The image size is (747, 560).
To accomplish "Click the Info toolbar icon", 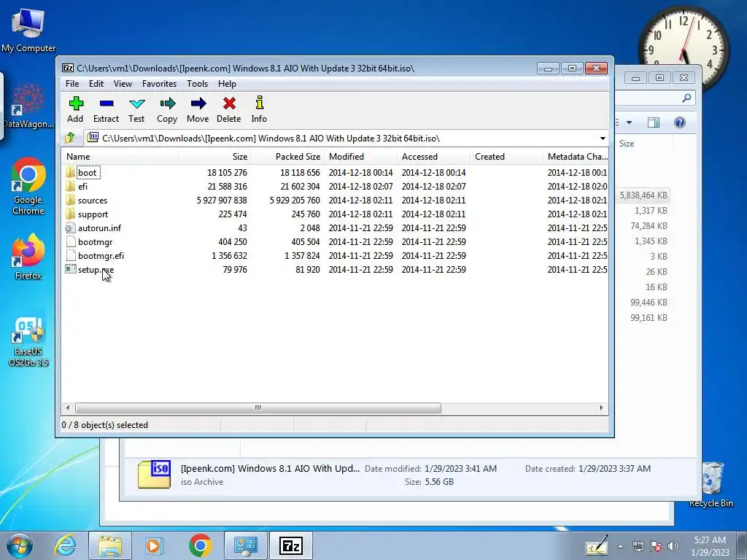I will tap(259, 102).
